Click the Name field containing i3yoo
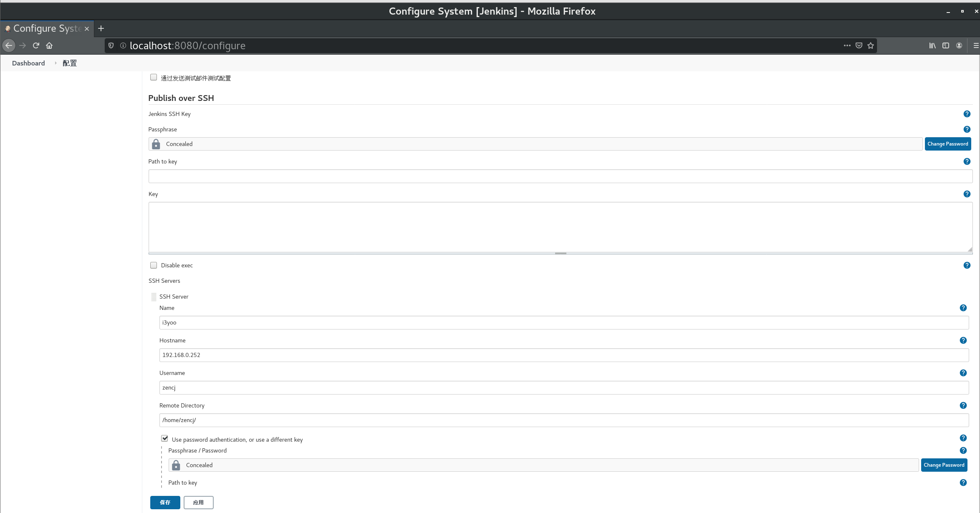Image resolution: width=980 pixels, height=513 pixels. [564, 322]
